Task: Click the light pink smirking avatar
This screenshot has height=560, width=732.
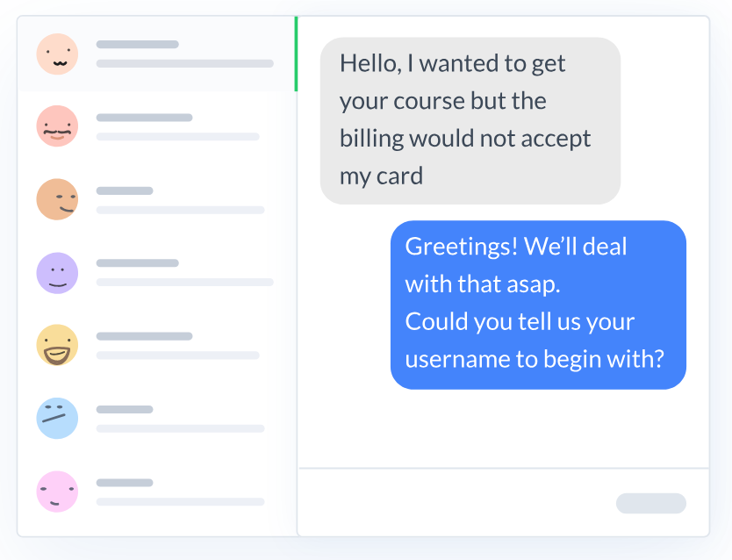Action: click(x=57, y=492)
